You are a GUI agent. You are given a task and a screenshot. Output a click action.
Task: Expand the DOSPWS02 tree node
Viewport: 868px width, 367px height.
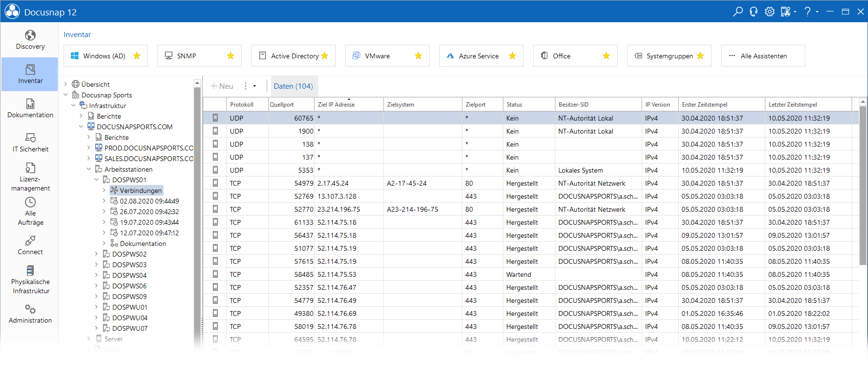97,254
